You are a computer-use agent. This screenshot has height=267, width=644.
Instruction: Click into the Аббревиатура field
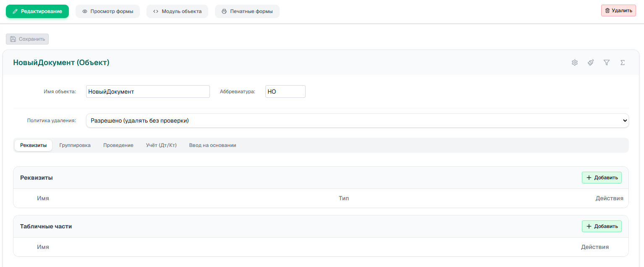[x=285, y=92]
